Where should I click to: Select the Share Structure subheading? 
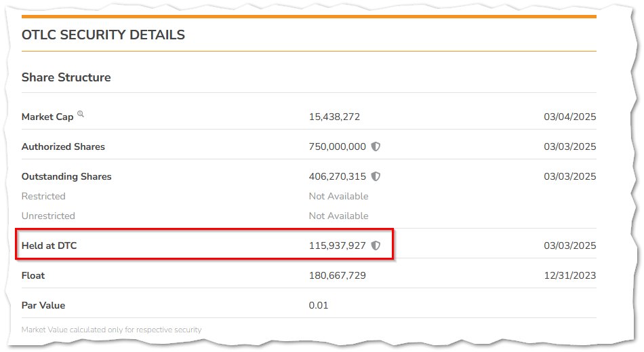tap(66, 77)
